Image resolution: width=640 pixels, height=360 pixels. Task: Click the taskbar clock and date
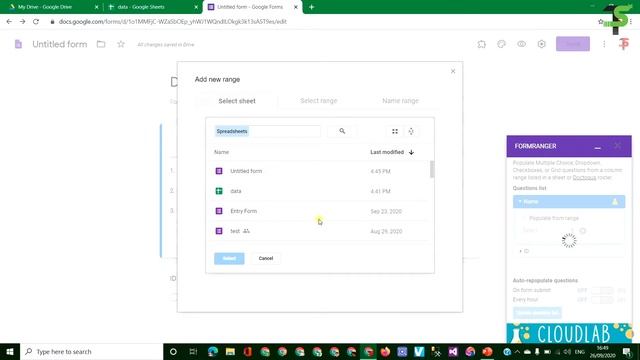[x=602, y=351]
